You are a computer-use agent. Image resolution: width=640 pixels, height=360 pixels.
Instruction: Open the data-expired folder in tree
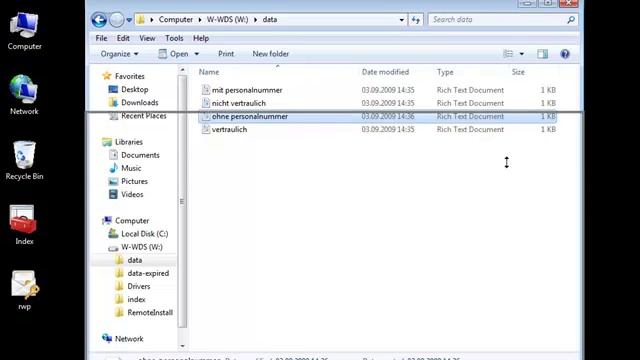click(148, 273)
